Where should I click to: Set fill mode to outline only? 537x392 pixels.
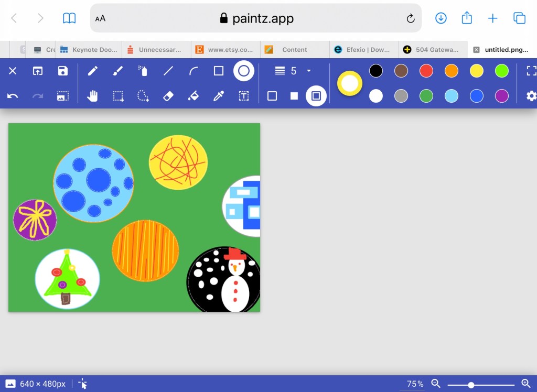pyautogui.click(x=272, y=96)
